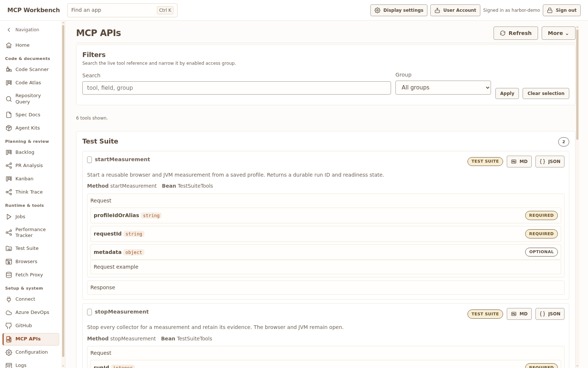Open Spec Docs document icon

(9, 115)
